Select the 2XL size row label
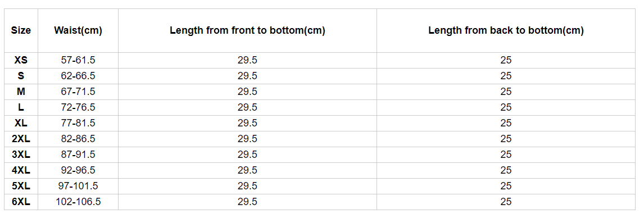644x218 pixels. (x=21, y=139)
